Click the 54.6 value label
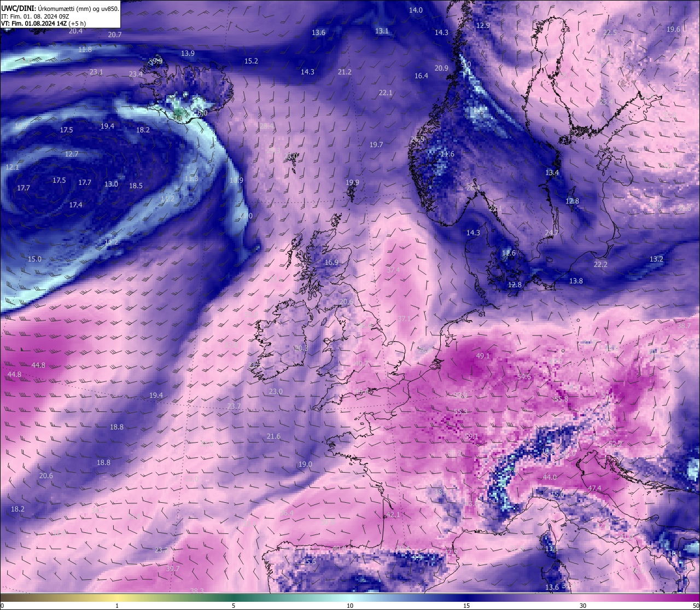Viewport: 700px width, 610px height. tap(524, 377)
